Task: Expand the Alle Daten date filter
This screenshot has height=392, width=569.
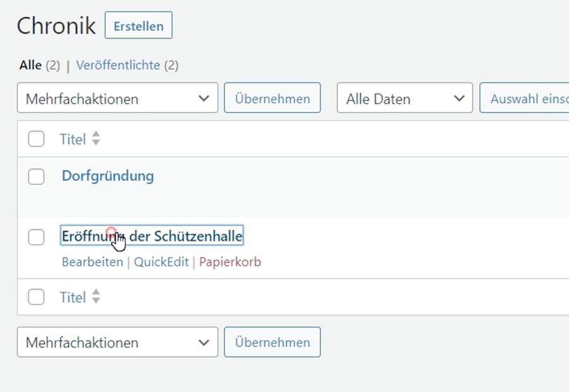Action: [405, 99]
